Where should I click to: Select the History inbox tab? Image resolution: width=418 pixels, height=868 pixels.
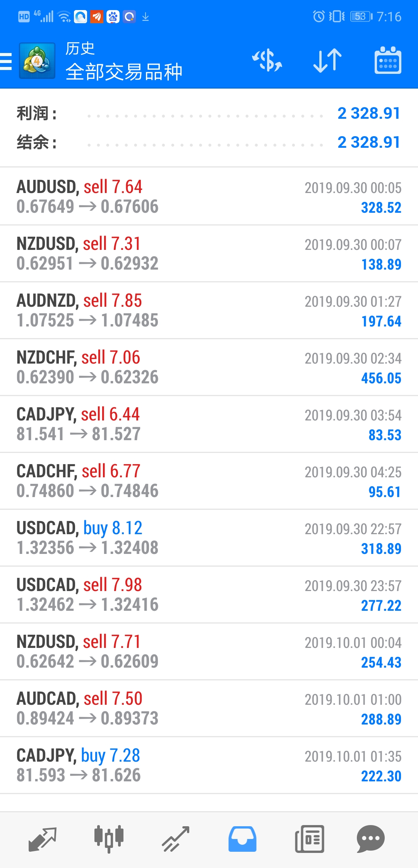click(x=242, y=839)
